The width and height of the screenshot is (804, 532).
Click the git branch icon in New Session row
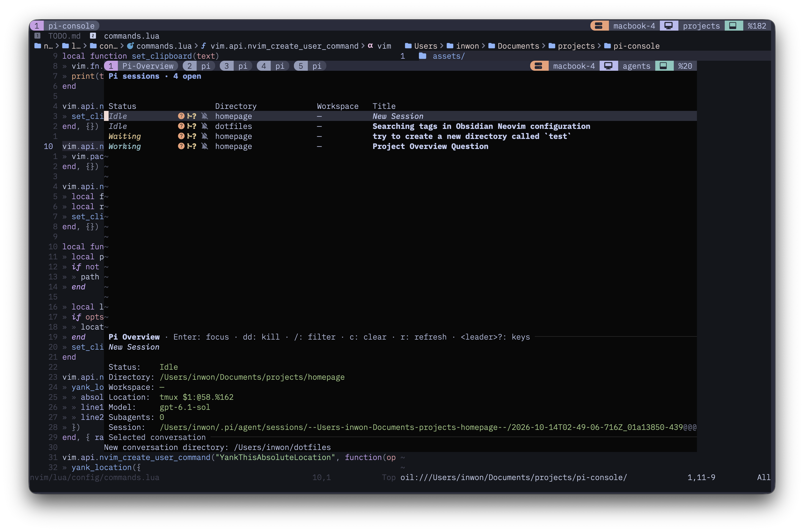pyautogui.click(x=191, y=116)
